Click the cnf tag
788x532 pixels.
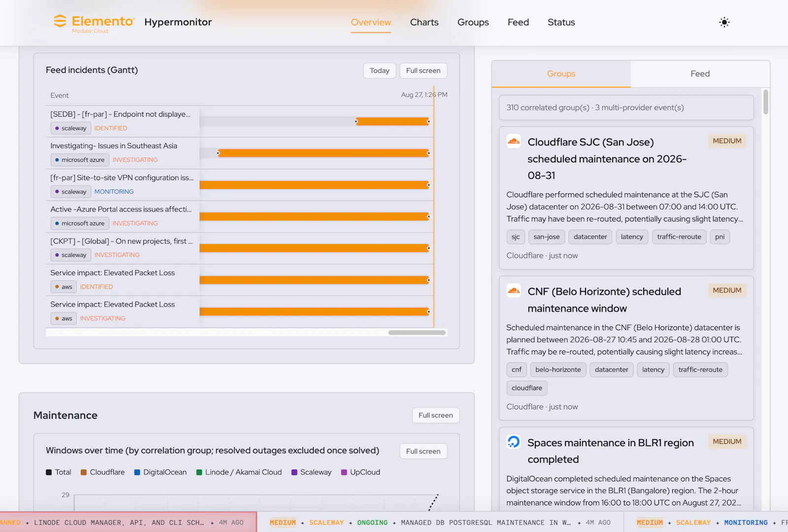[517, 370]
